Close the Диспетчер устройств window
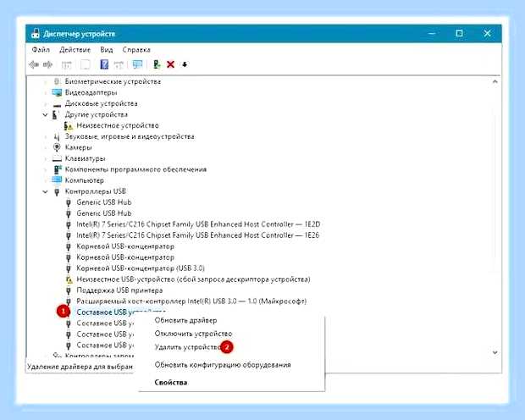This screenshot has width=525, height=420. (x=487, y=33)
